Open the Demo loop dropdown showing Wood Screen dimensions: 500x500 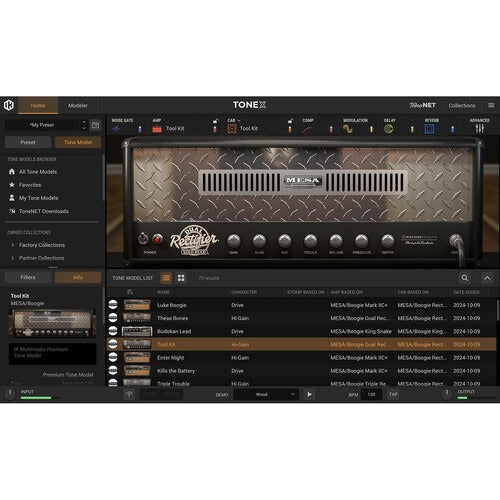click(266, 394)
